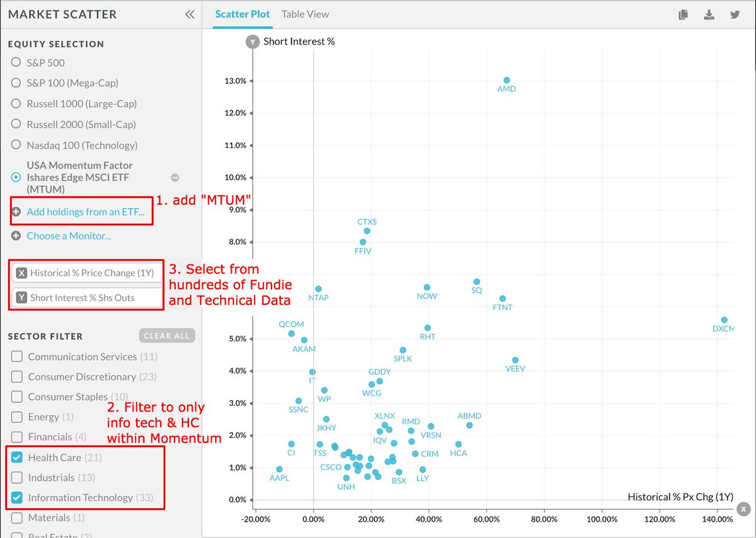This screenshot has width=756, height=538.
Task: Click plus icon beside Add holdings
Action: (x=16, y=212)
